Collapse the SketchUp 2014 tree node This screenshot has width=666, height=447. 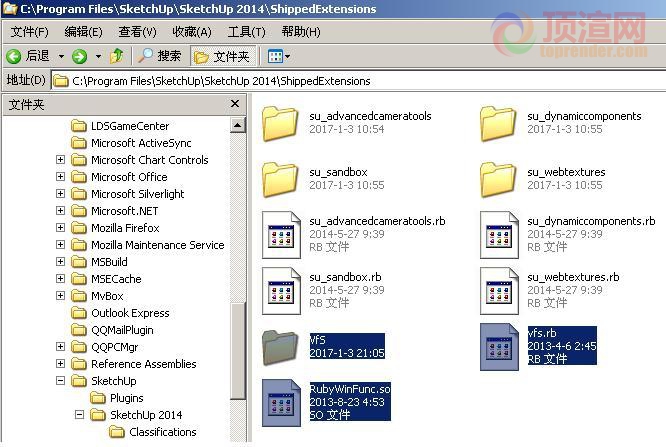(x=79, y=415)
